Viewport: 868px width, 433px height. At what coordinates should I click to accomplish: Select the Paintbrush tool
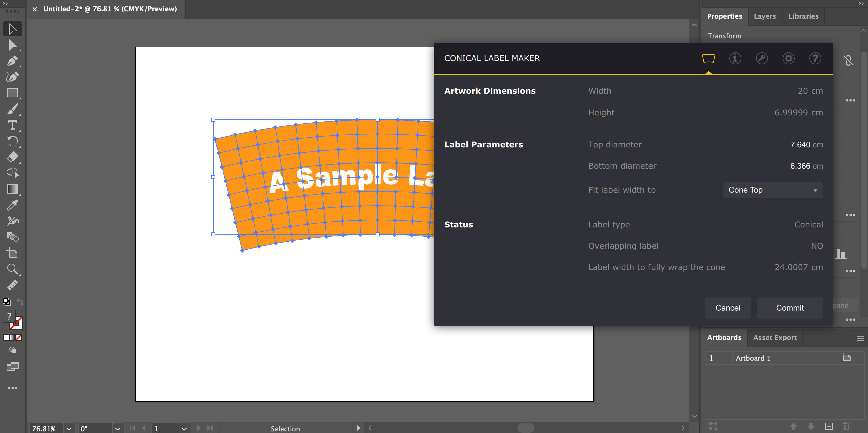tap(13, 109)
